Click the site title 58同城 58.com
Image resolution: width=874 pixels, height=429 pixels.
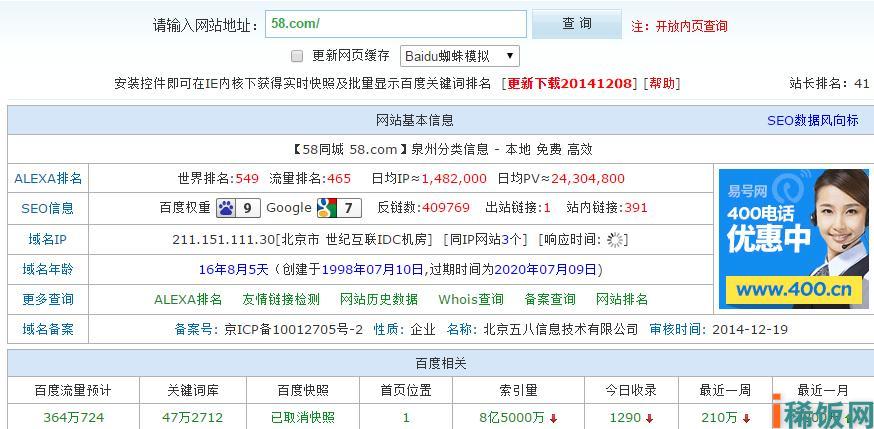(x=350, y=149)
